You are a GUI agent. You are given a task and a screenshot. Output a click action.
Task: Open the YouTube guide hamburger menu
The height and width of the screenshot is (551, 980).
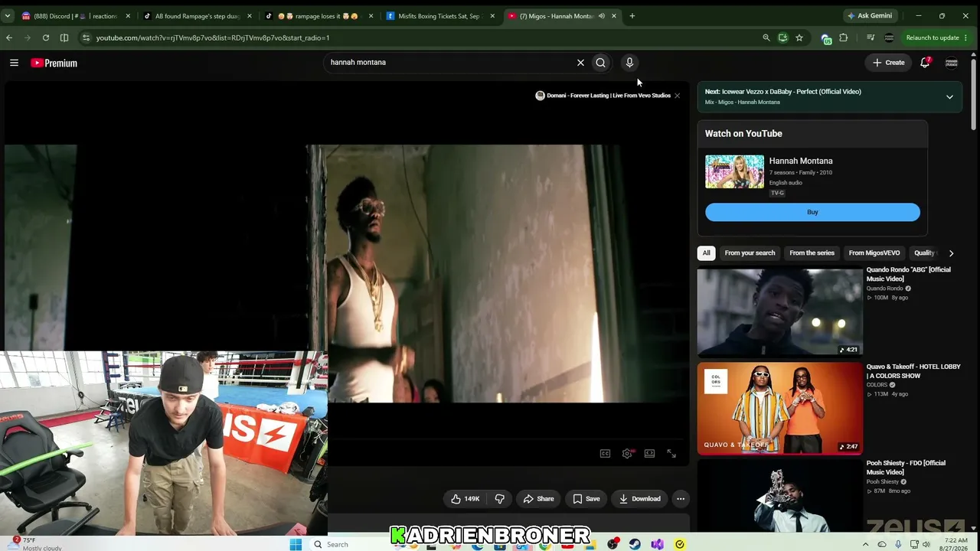pyautogui.click(x=14, y=63)
